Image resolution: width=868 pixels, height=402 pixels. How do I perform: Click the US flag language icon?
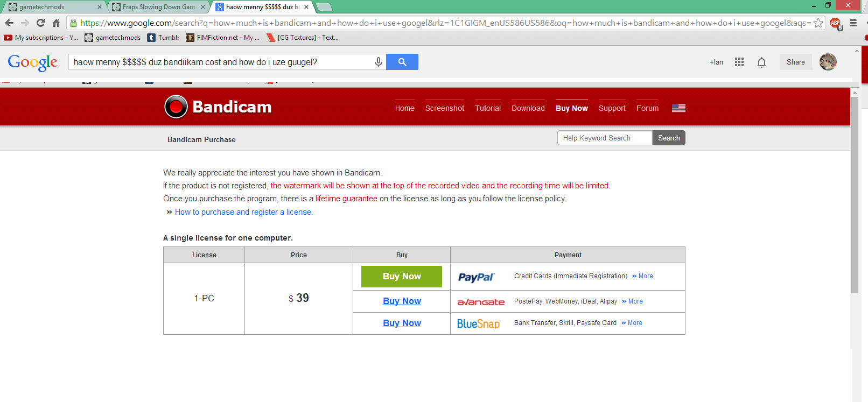click(678, 108)
